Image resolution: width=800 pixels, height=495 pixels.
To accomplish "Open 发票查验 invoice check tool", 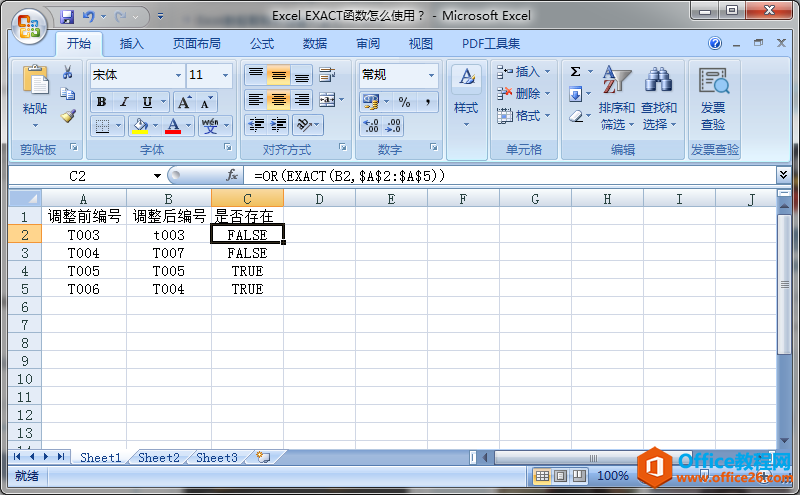I will click(x=714, y=98).
